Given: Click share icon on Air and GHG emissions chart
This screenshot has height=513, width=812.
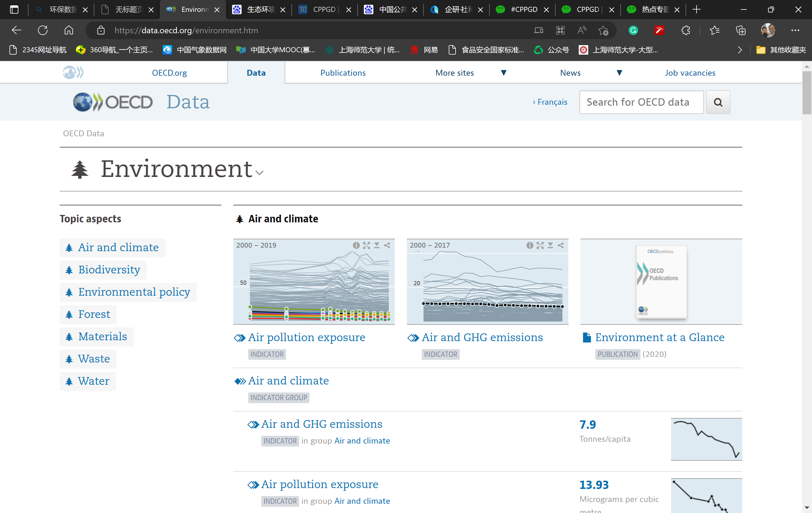Looking at the screenshot, I should [x=561, y=245].
